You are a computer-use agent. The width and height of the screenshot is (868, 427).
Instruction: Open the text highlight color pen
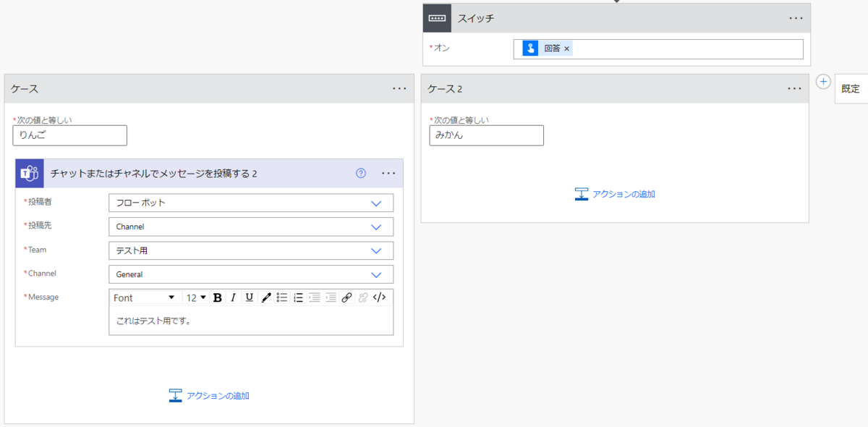point(266,297)
